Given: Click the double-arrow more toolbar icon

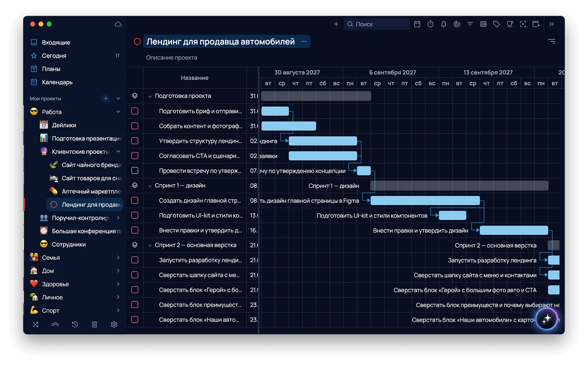Looking at the screenshot, I should coord(551,24).
